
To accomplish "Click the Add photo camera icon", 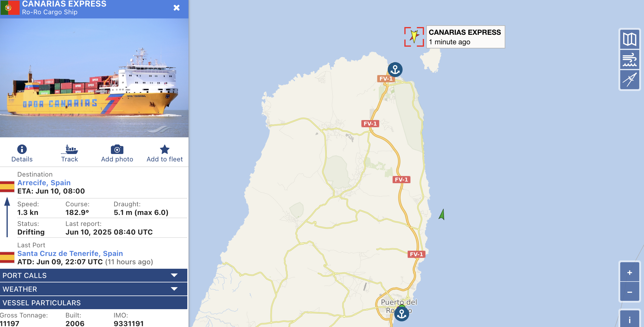I will tap(117, 149).
